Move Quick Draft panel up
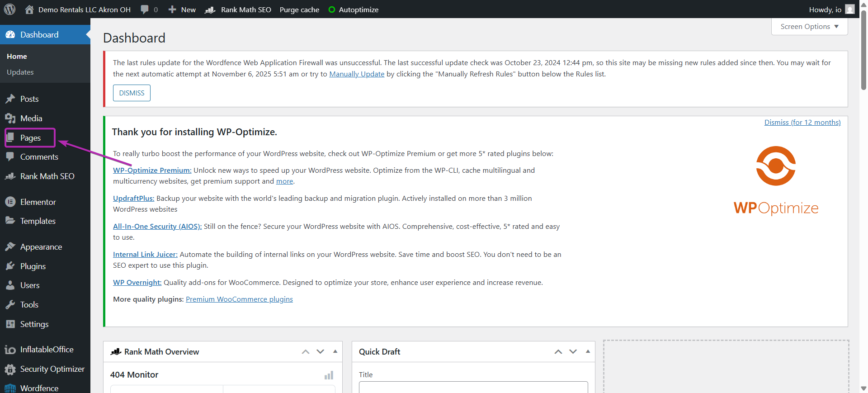The height and width of the screenshot is (393, 868). pos(558,352)
